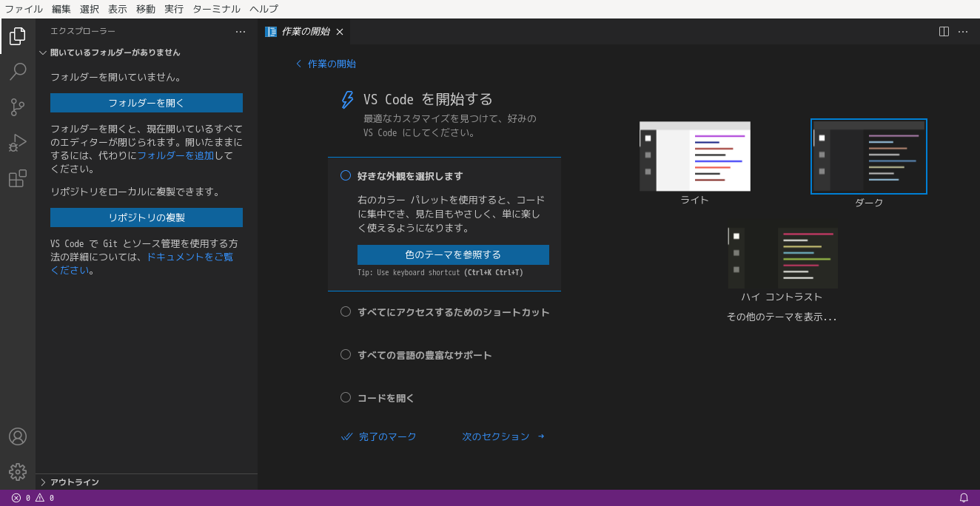Open the ターミナル menu

(216, 9)
